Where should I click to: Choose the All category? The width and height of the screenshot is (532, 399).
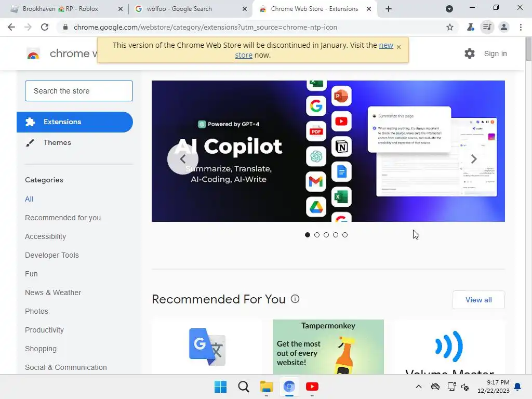click(29, 199)
